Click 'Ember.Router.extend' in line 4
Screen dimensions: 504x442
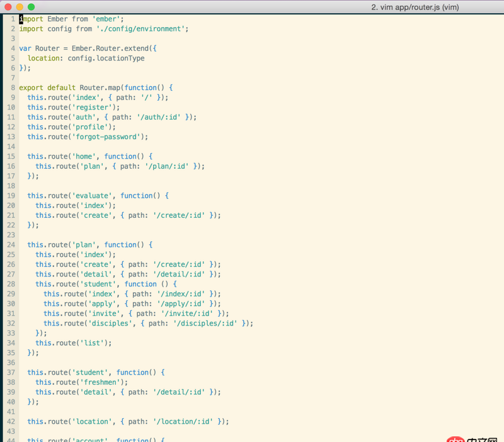click(x=110, y=48)
